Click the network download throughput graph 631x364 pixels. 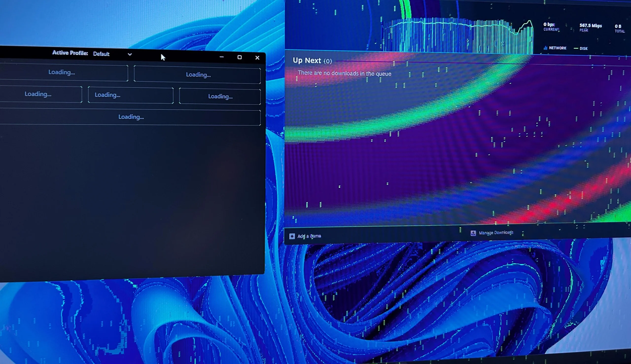pyautogui.click(x=457, y=35)
